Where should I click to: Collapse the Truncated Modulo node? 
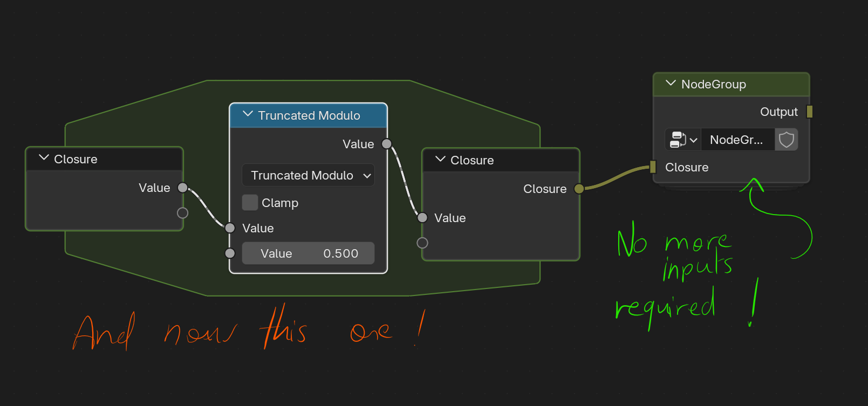pos(248,114)
